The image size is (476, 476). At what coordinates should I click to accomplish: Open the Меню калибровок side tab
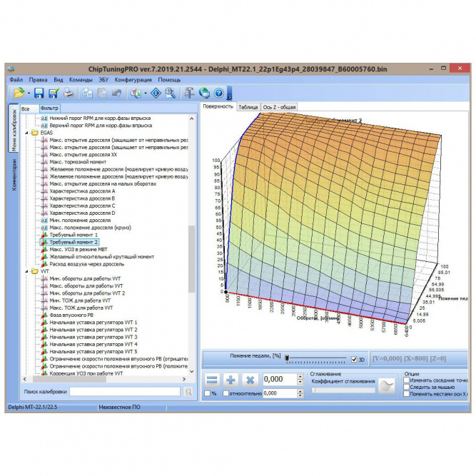14,130
